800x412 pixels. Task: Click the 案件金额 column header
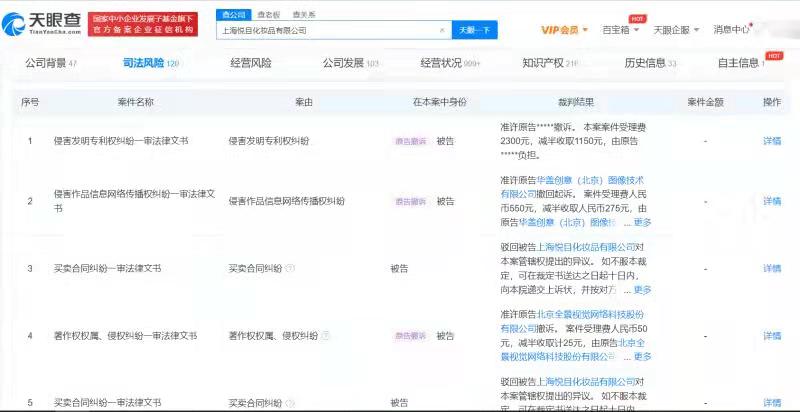[x=706, y=102]
